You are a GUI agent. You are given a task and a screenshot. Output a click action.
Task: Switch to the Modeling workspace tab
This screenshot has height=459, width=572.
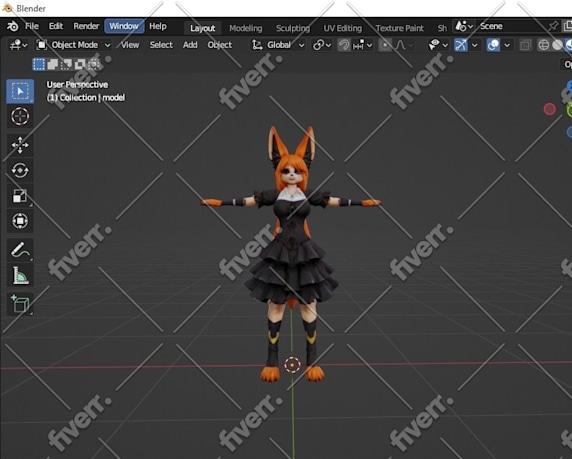coord(246,28)
